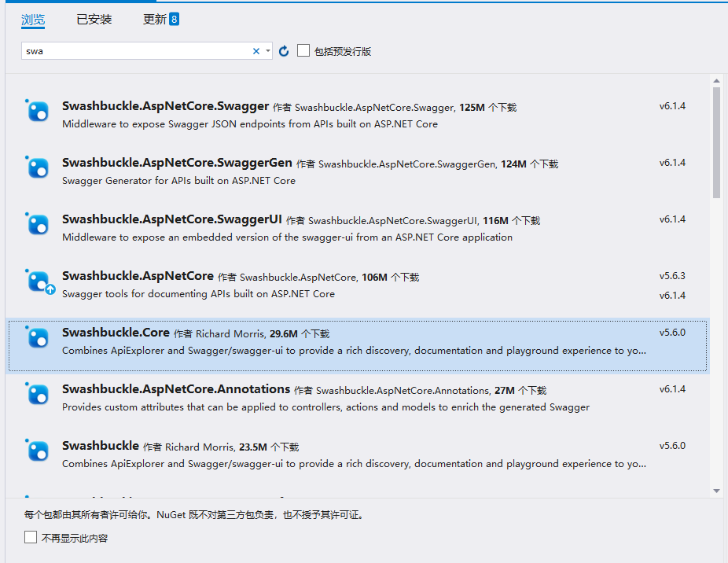Open the 更新 tab with 8 updates
The image size is (728, 563).
pos(160,20)
